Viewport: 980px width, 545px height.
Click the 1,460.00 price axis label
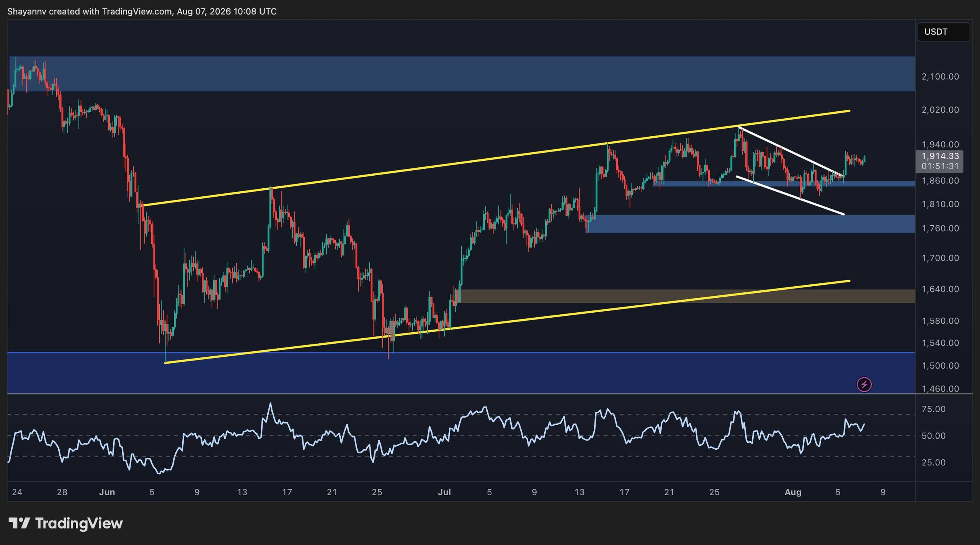click(940, 388)
